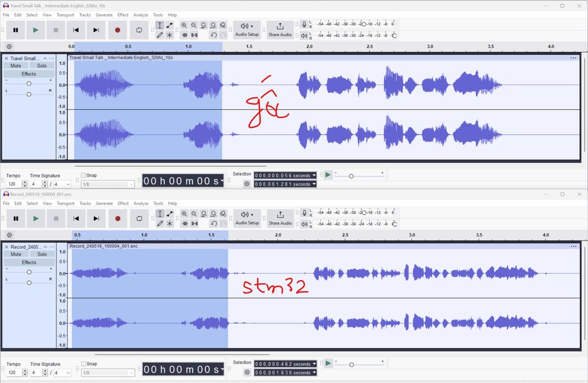Open Effects for the Travel Small Talk track

(x=29, y=74)
